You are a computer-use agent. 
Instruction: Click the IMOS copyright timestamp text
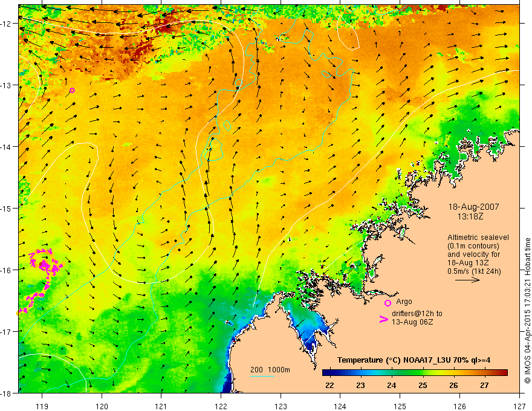[528, 311]
